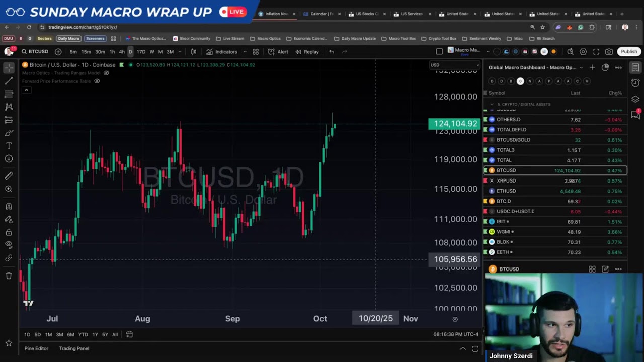Open the emoji icons tool
644x362 pixels.
9,159
